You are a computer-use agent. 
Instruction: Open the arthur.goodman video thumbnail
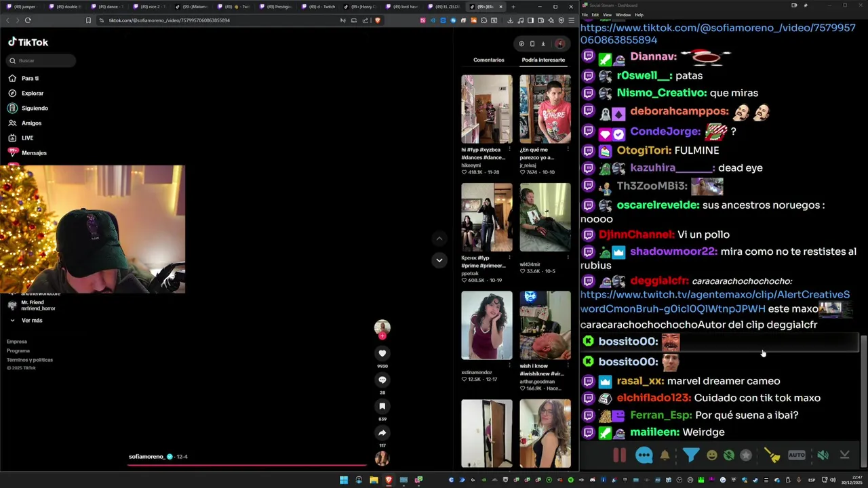pos(545,325)
